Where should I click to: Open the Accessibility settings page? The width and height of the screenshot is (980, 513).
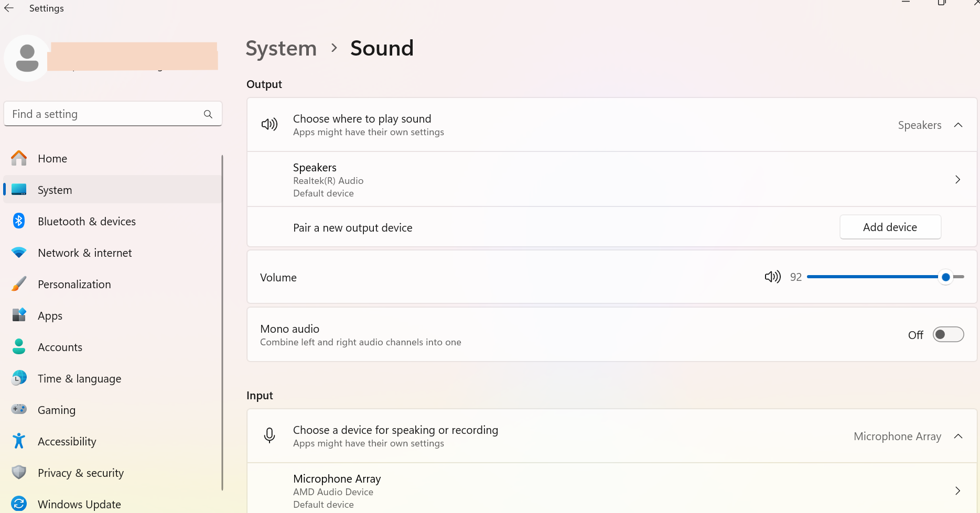pos(67,442)
